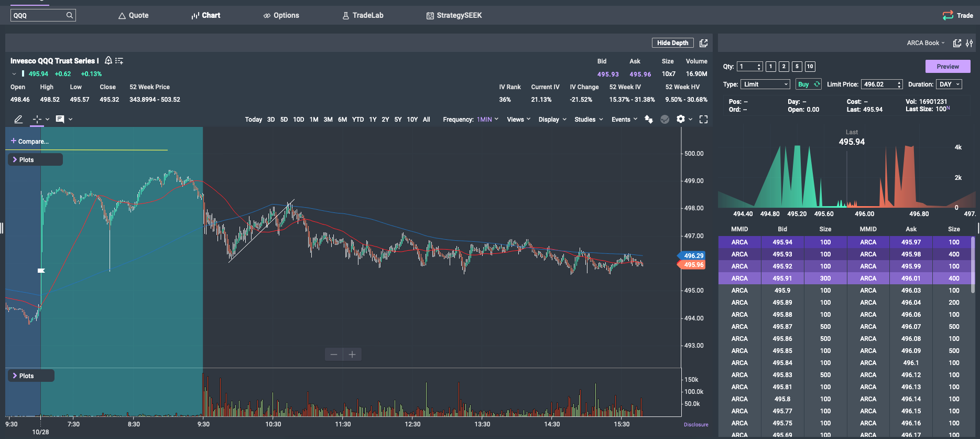
Task: Open the Frequency 1MIN dropdown
Action: [x=487, y=120]
